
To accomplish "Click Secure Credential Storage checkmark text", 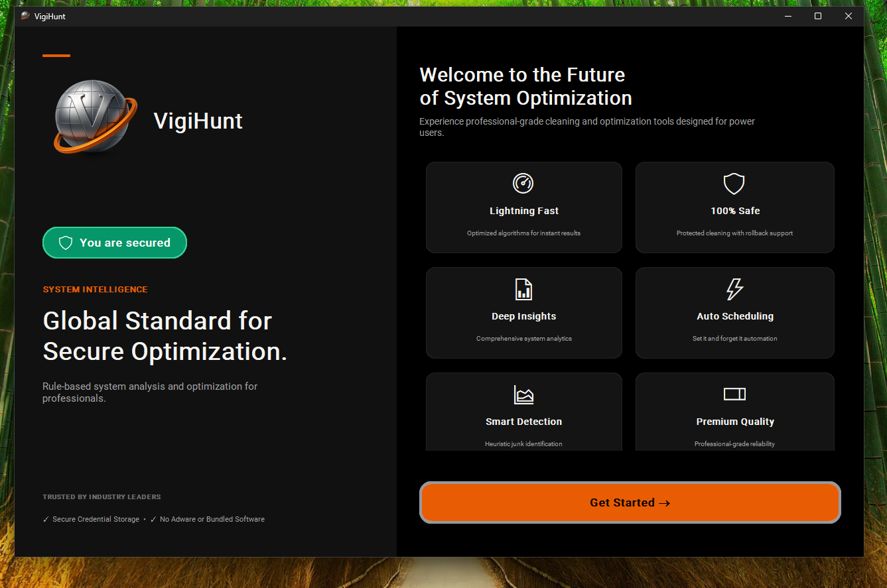I will point(91,519).
